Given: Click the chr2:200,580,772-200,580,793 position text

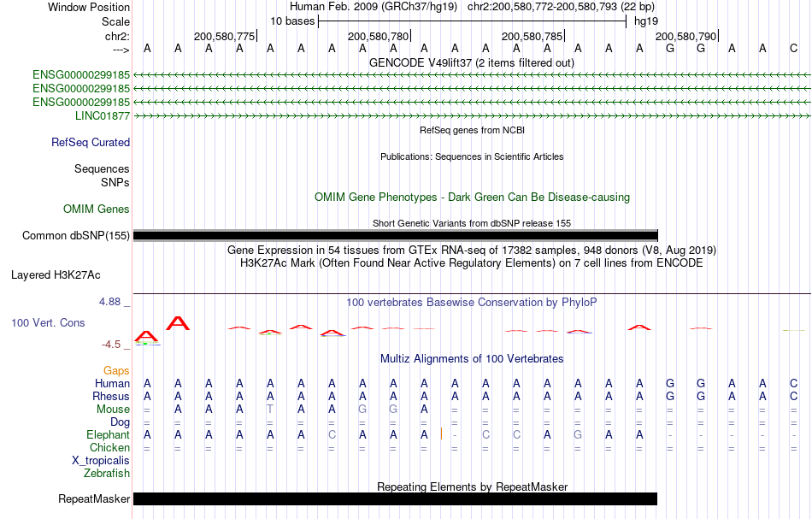Looking at the screenshot, I should pyautogui.click(x=562, y=7).
